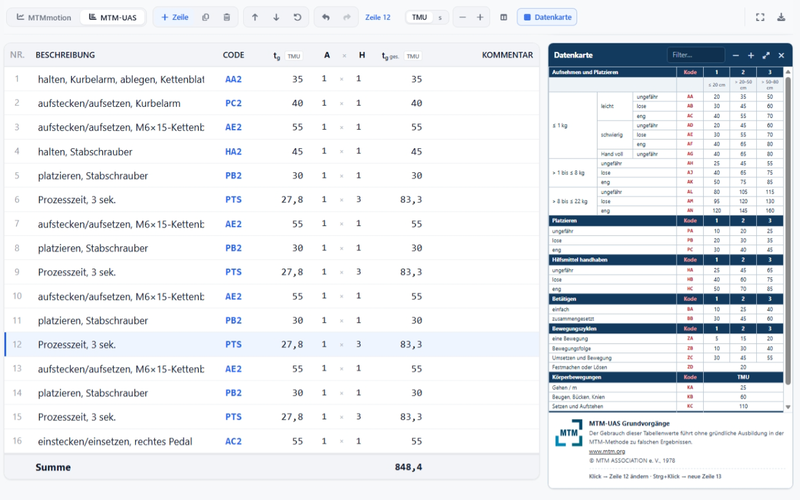This screenshot has width=800, height=500.
Task: Click the Datenkarte vertical scrollbar
Action: pyautogui.click(x=788, y=230)
